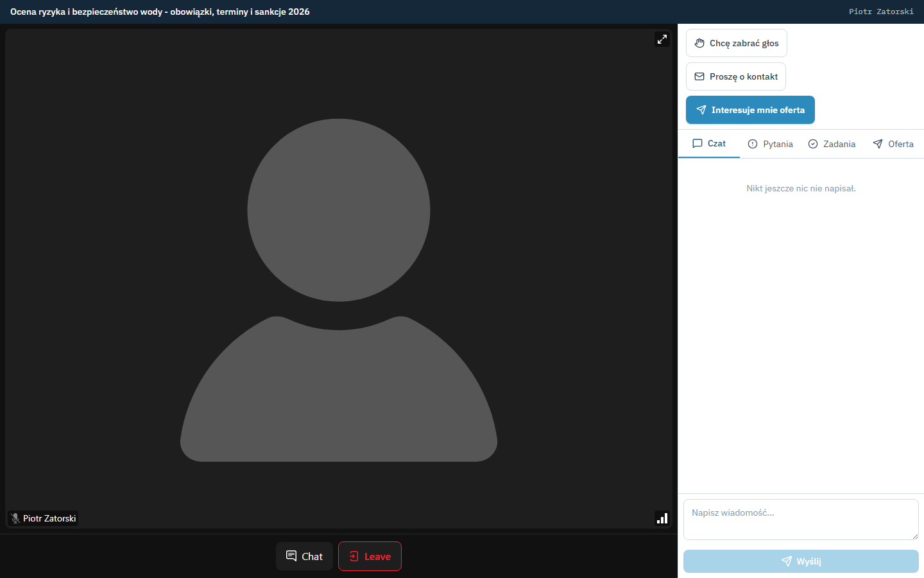Click the Chat message icon in bottom bar

[x=291, y=556]
